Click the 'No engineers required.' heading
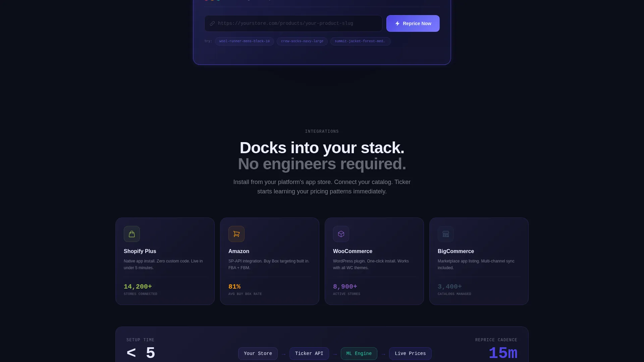The height and width of the screenshot is (362, 644). coord(322,164)
